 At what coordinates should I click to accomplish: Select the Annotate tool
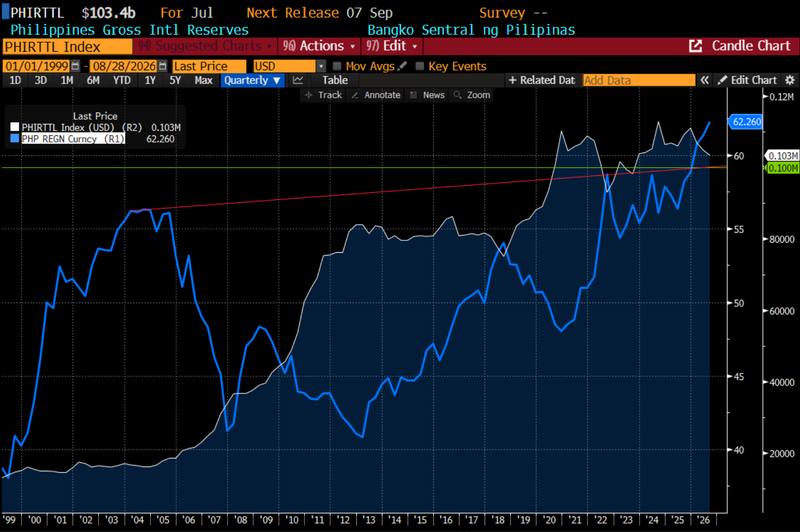[x=376, y=95]
